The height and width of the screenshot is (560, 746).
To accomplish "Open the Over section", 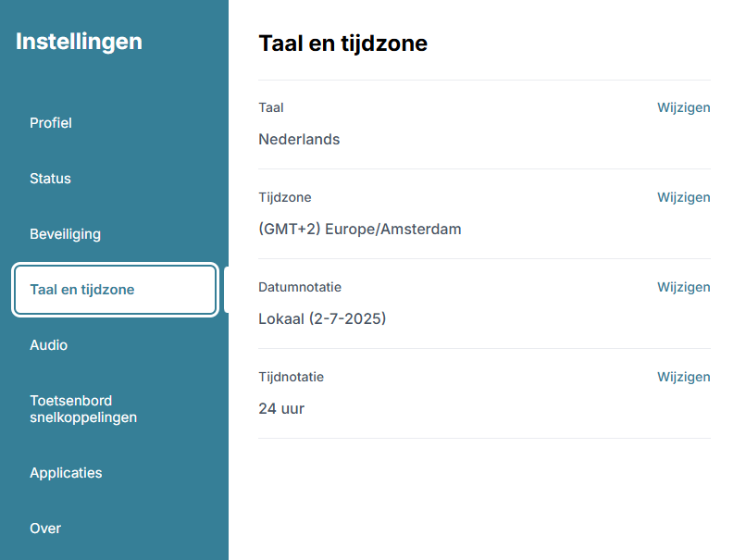I will [45, 529].
